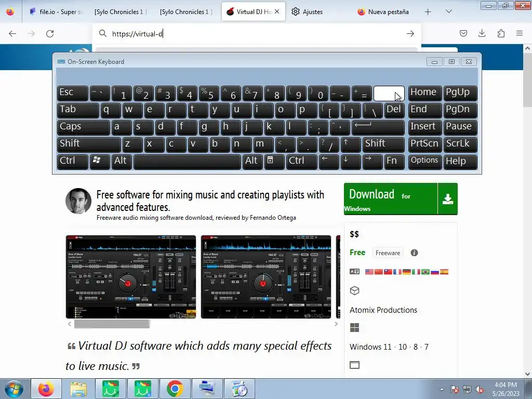Image resolution: width=532 pixels, height=399 pixels.
Task: Click the Freeware label badge
Action: coord(388,253)
